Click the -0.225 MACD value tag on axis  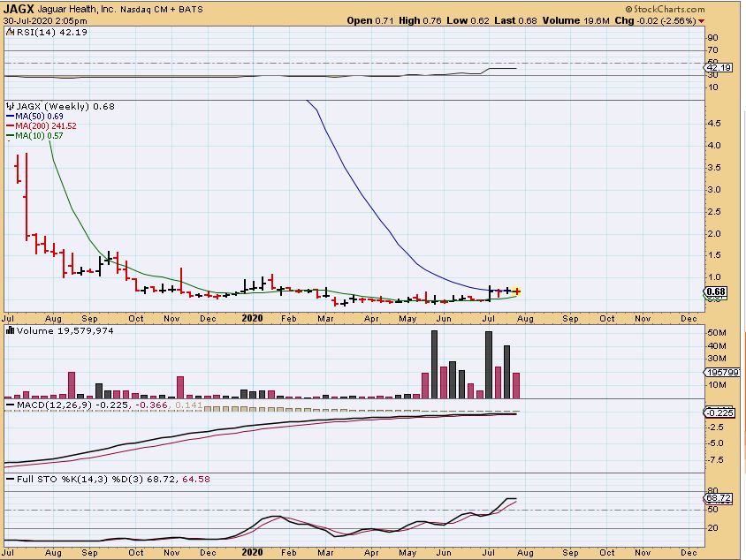tap(719, 412)
